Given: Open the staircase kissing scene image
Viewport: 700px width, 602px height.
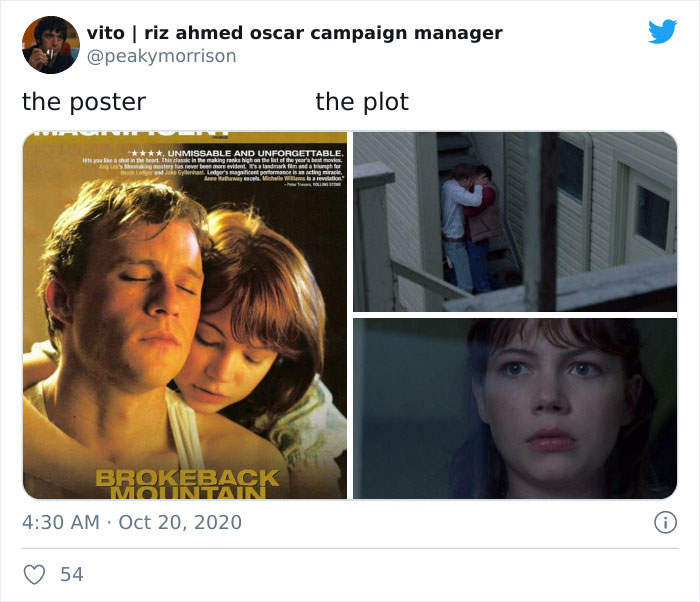Looking at the screenshot, I should click(515, 222).
